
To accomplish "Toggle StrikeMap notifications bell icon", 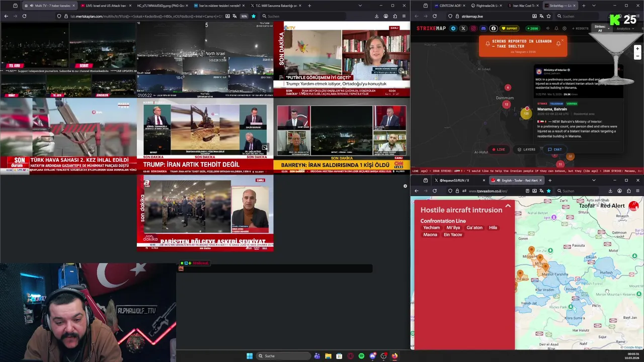I will pyautogui.click(x=556, y=28).
